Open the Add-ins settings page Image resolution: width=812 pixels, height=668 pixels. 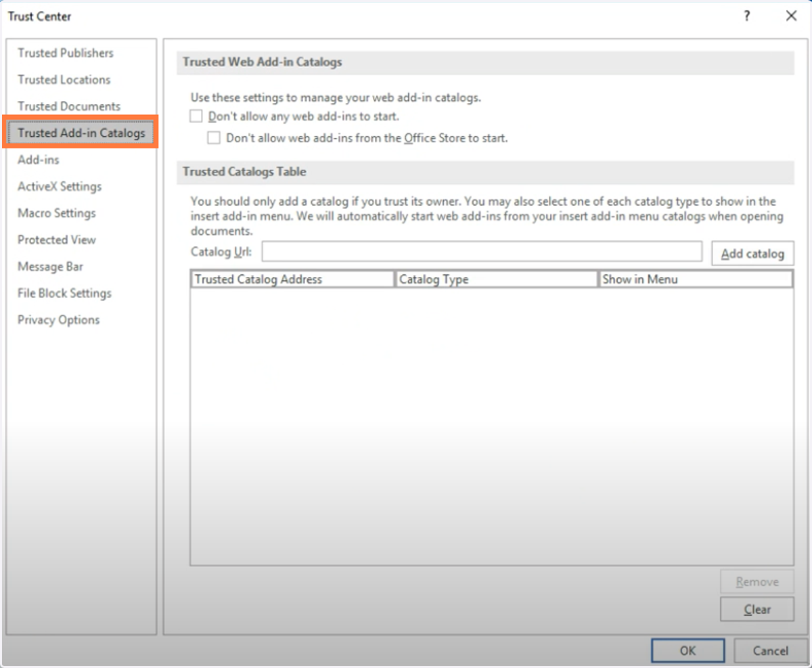pyautogui.click(x=39, y=160)
